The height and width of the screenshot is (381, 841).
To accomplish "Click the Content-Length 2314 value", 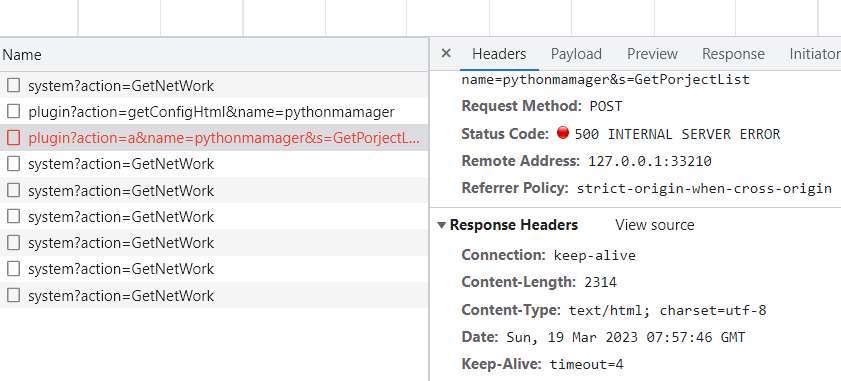I will [601, 282].
